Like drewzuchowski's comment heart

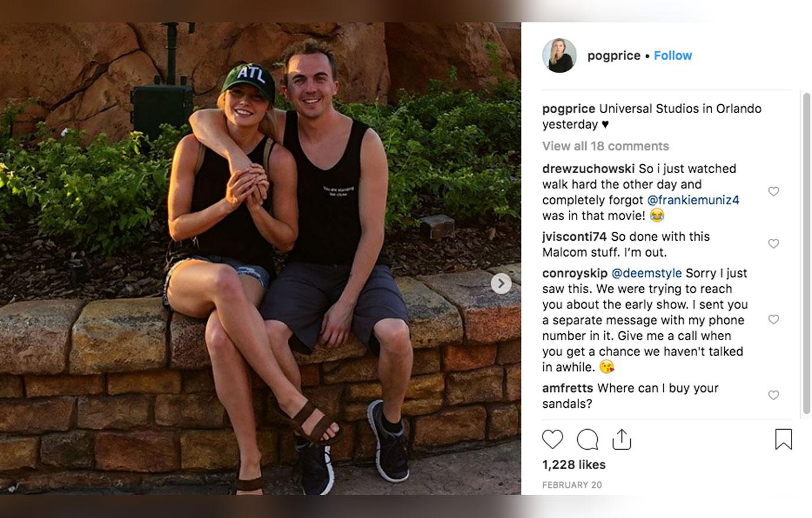click(x=774, y=191)
